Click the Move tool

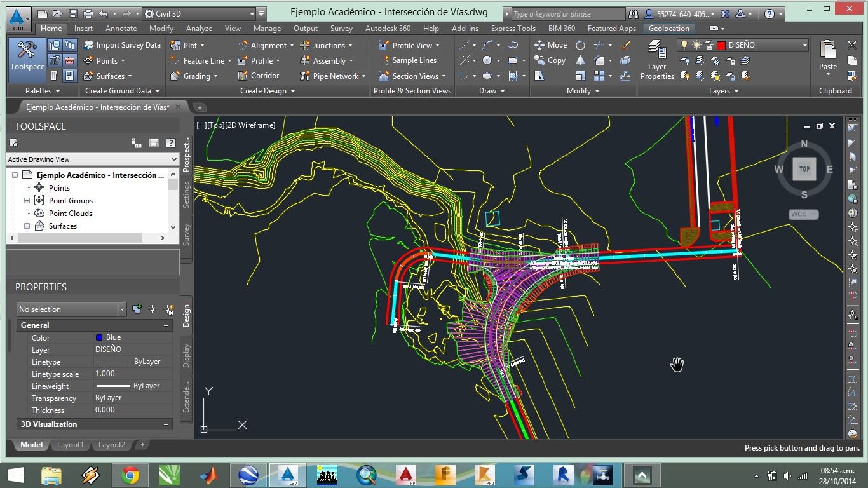[550, 45]
